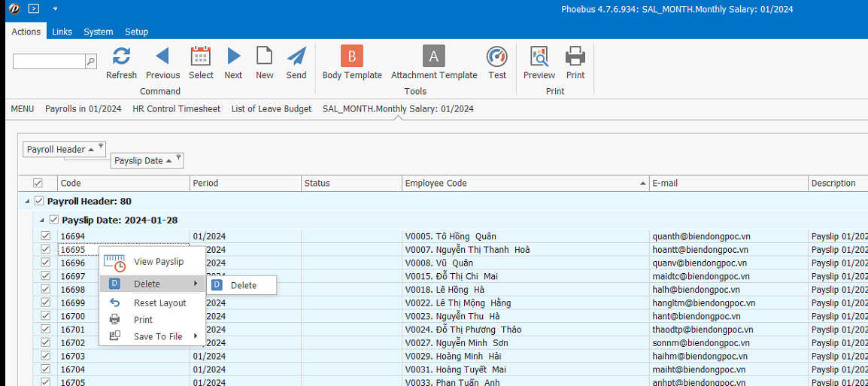Go to Previous record arrow
Screen dimensions: 868x386
click(162, 56)
